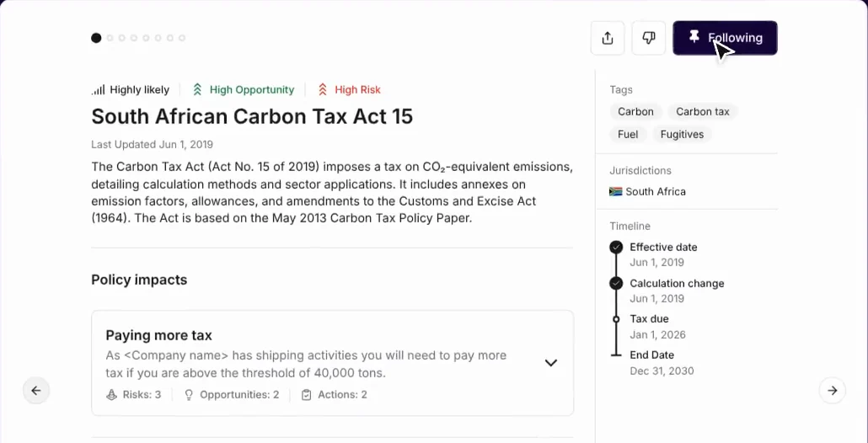Click the Opportunities lightbulb icon
The width and height of the screenshot is (868, 443).
click(189, 395)
